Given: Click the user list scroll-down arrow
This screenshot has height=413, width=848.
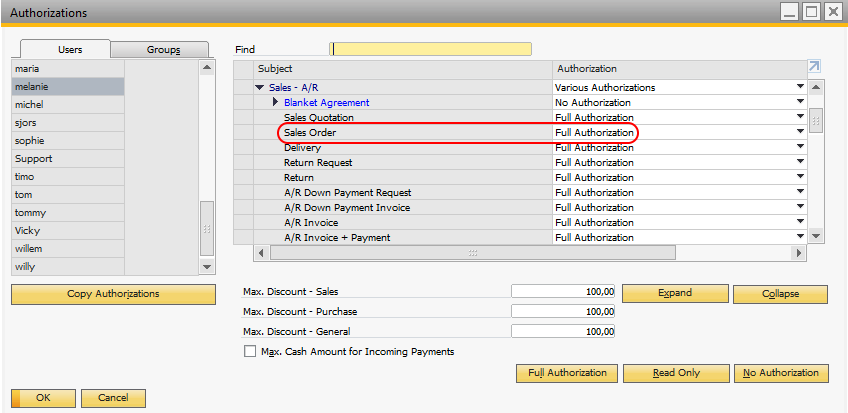Looking at the screenshot, I should click(x=207, y=267).
